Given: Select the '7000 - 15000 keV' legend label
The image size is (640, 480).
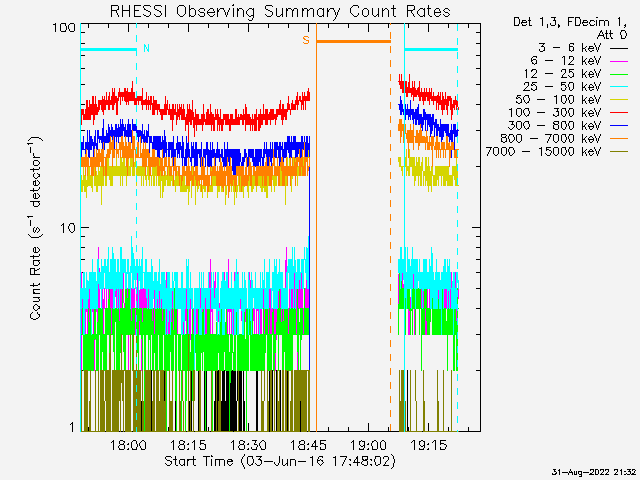Looking at the screenshot, I should pos(543,152).
